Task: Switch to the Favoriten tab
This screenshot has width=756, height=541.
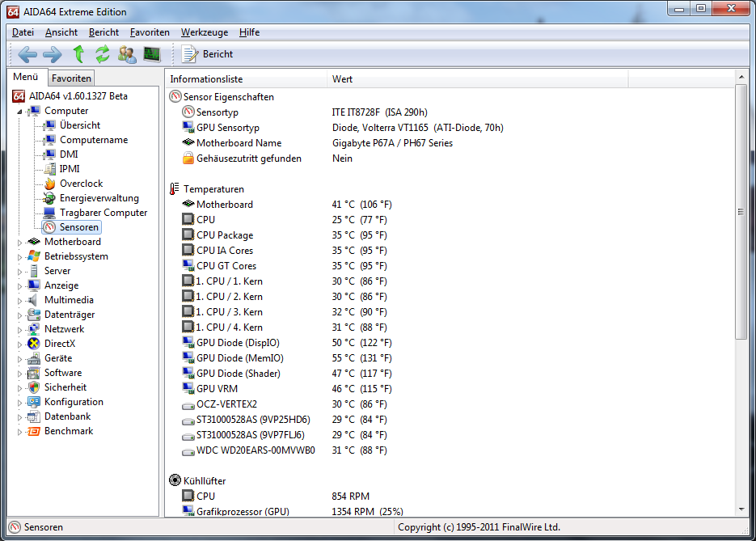Action: click(71, 78)
